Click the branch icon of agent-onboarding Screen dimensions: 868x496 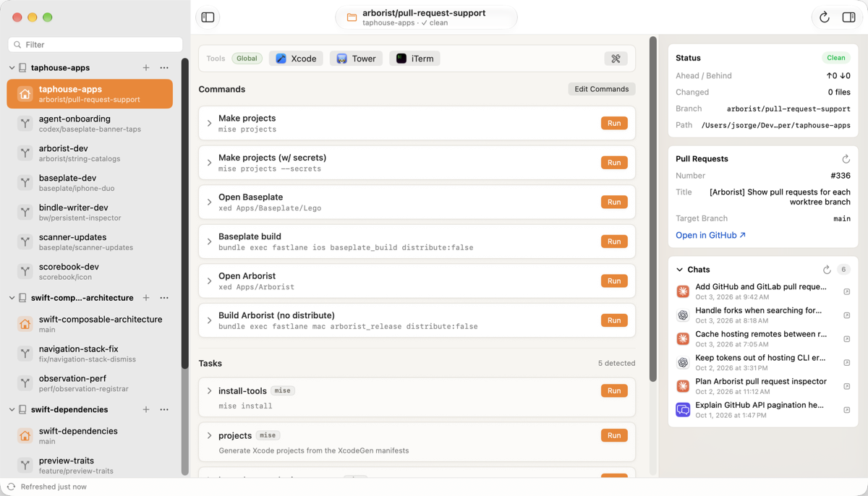(25, 124)
